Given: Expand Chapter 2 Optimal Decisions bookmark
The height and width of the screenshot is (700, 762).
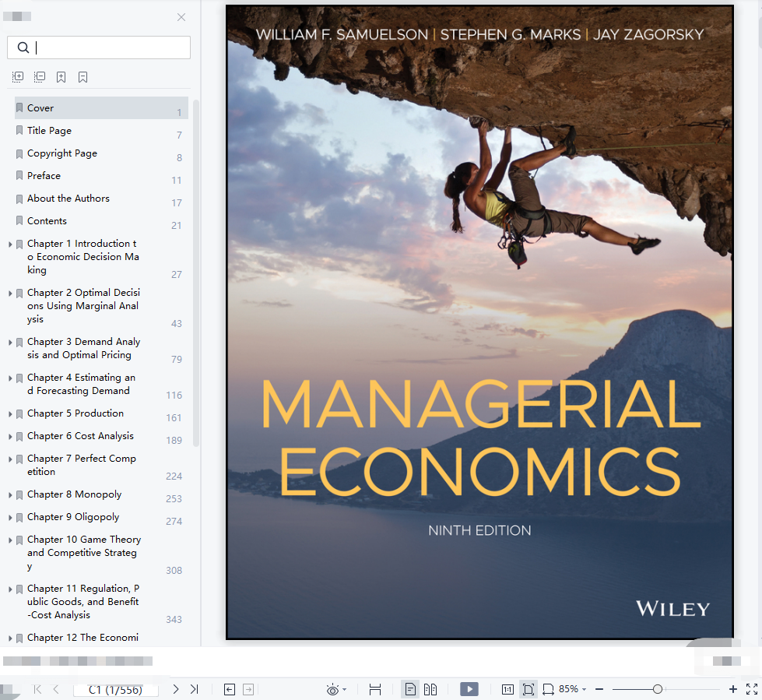Looking at the screenshot, I should pos(10,293).
